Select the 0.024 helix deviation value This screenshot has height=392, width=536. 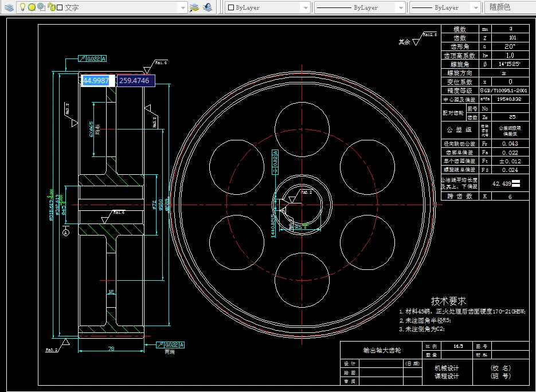(x=510, y=170)
